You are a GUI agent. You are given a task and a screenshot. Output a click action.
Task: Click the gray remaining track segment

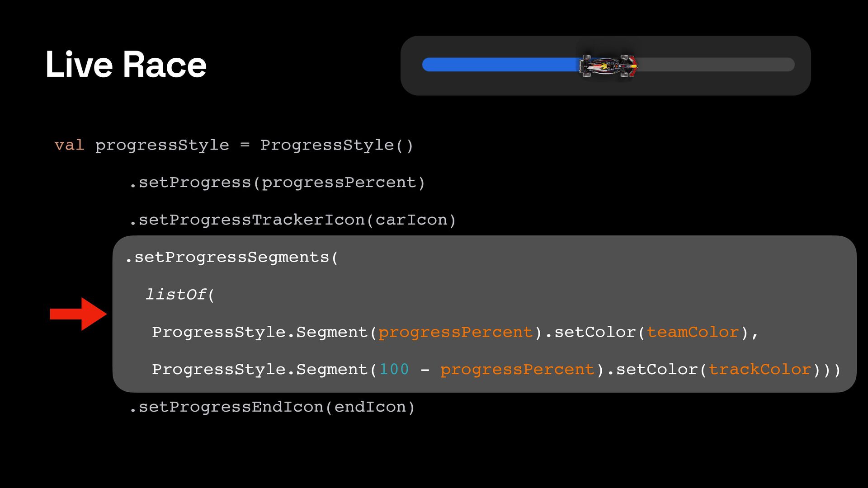click(x=714, y=65)
